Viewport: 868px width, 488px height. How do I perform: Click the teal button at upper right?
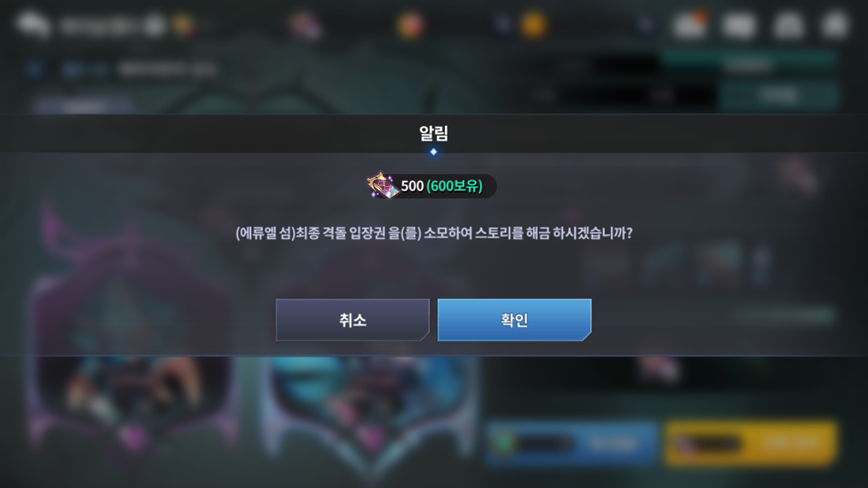(x=780, y=96)
